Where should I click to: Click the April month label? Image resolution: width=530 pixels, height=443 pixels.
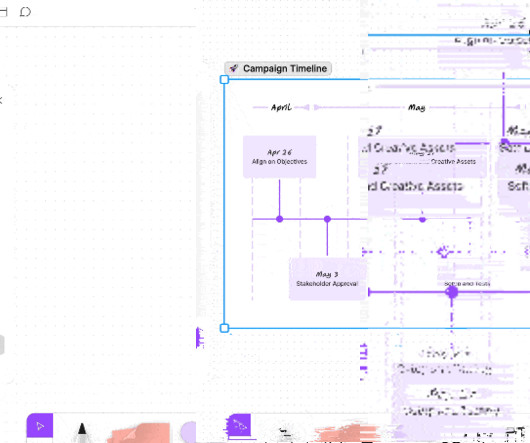(281, 107)
